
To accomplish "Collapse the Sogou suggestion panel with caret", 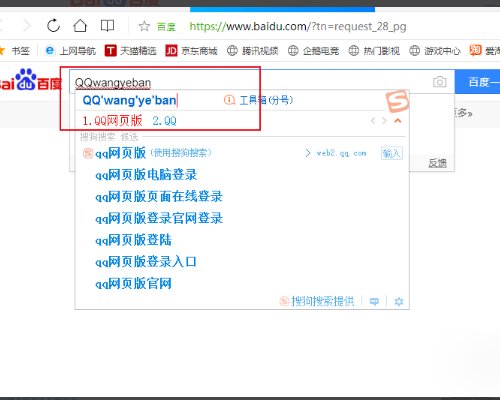I will (x=398, y=121).
